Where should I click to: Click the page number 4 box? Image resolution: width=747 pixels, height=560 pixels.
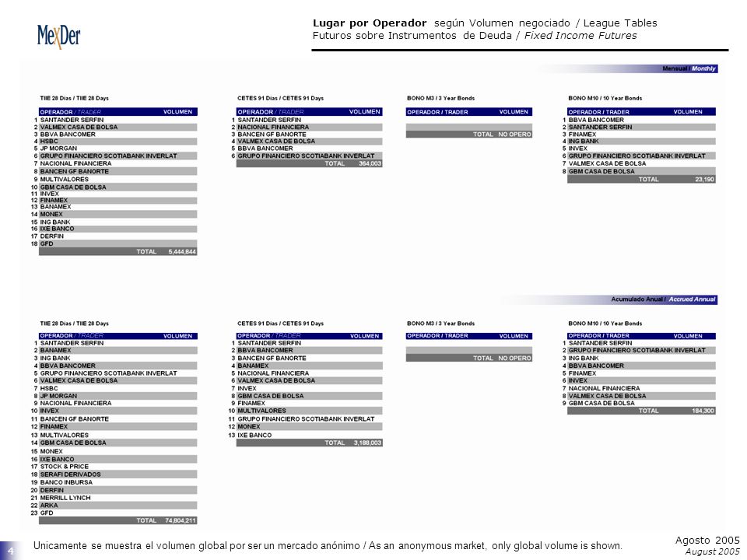click(x=11, y=551)
